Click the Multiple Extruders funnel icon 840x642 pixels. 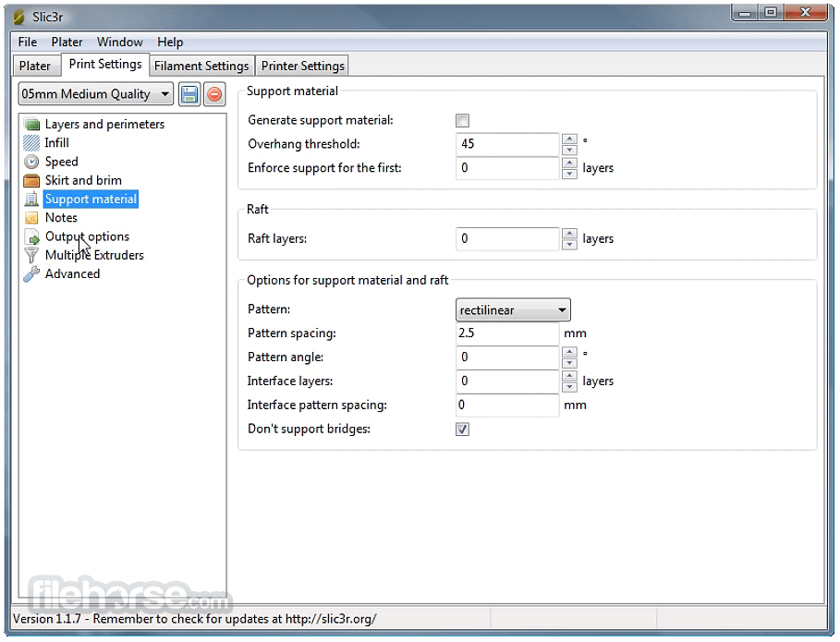point(31,255)
